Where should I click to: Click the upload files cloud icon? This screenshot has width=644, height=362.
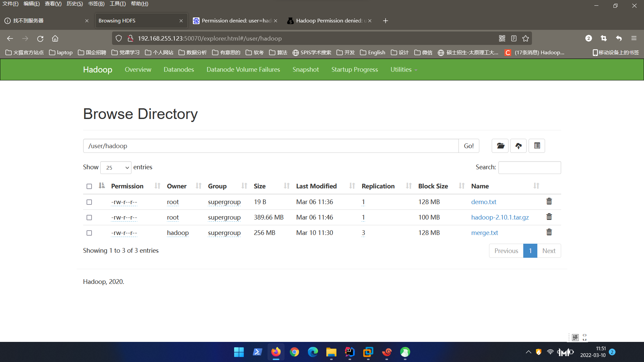point(518,146)
